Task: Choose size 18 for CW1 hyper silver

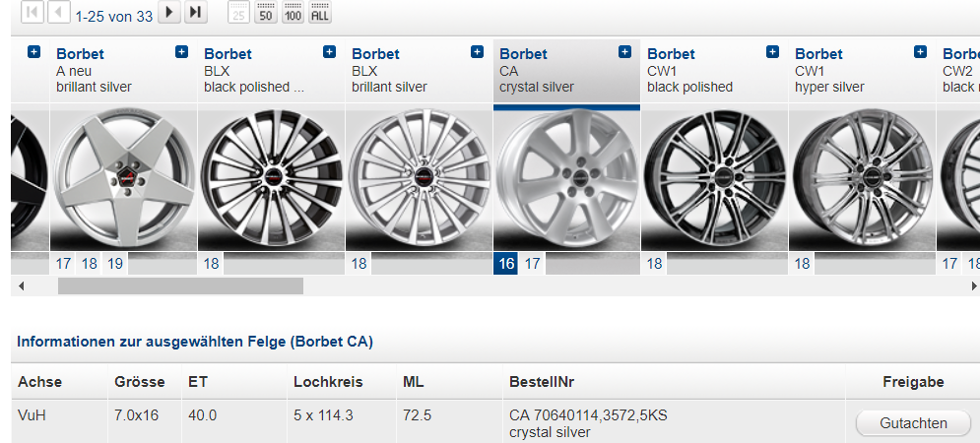Action: [x=802, y=264]
